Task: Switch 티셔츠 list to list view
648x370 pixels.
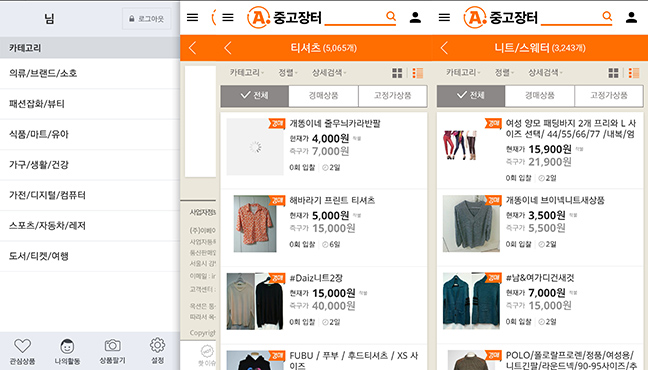Action: (418, 73)
